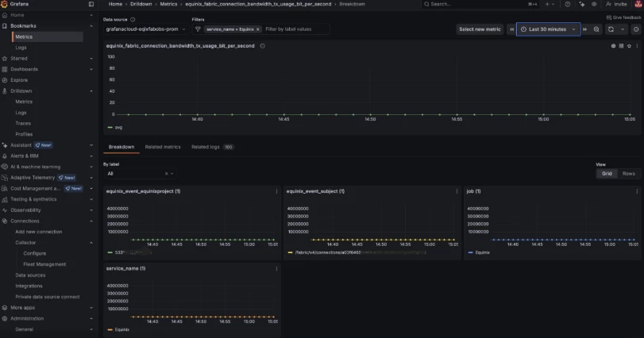644x338 pixels.
Task: Open Profiles under Drilldown
Action: click(x=24, y=134)
